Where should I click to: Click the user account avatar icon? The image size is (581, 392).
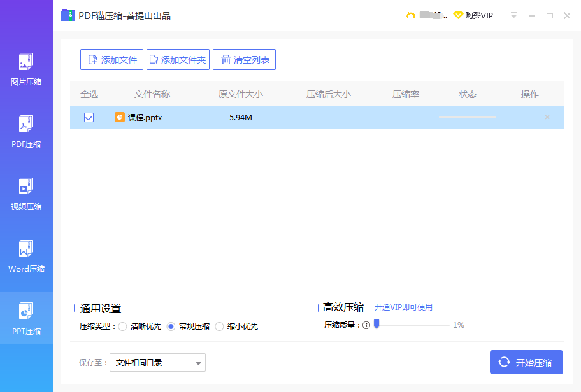point(410,15)
